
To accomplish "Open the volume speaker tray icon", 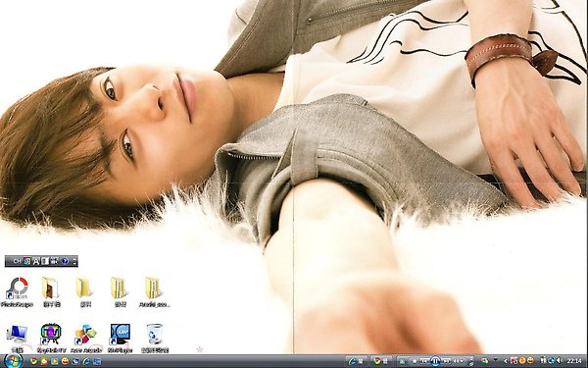I will point(559,361).
